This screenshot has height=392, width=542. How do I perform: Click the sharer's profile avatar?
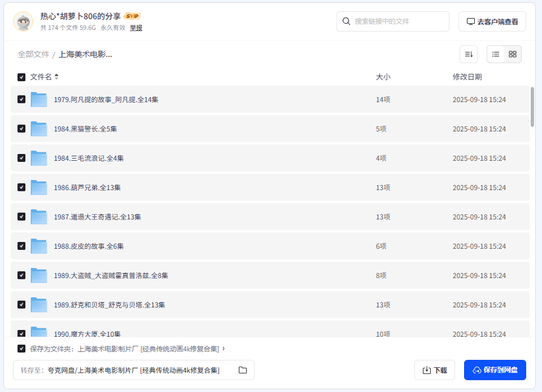pyautogui.click(x=23, y=21)
